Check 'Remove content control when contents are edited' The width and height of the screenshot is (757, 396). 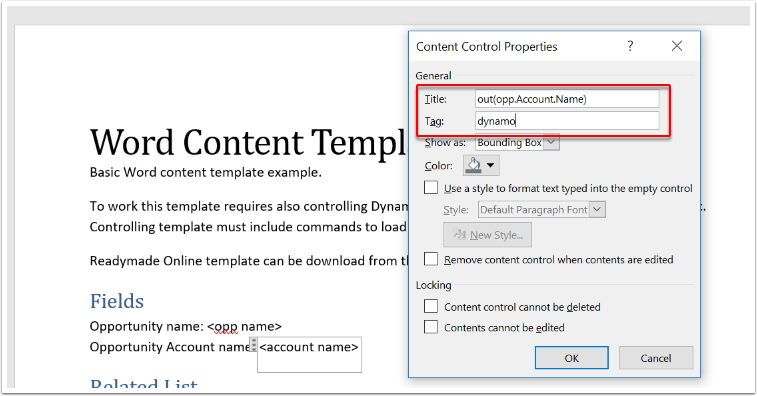pyautogui.click(x=431, y=259)
